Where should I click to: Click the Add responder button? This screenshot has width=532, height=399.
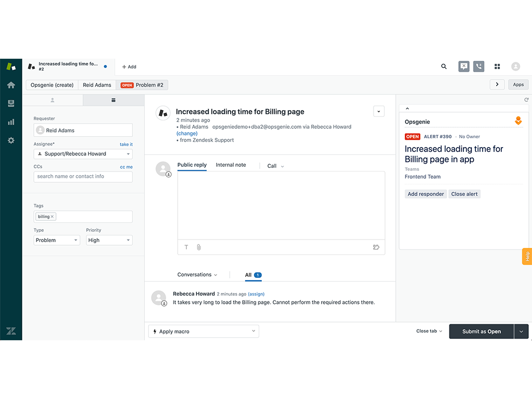(425, 194)
